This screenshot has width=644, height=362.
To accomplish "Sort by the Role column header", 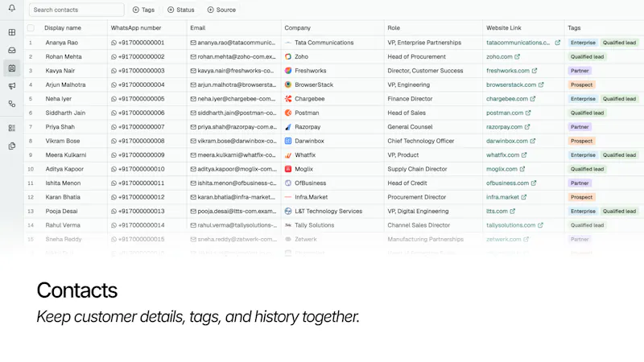I will click(394, 28).
